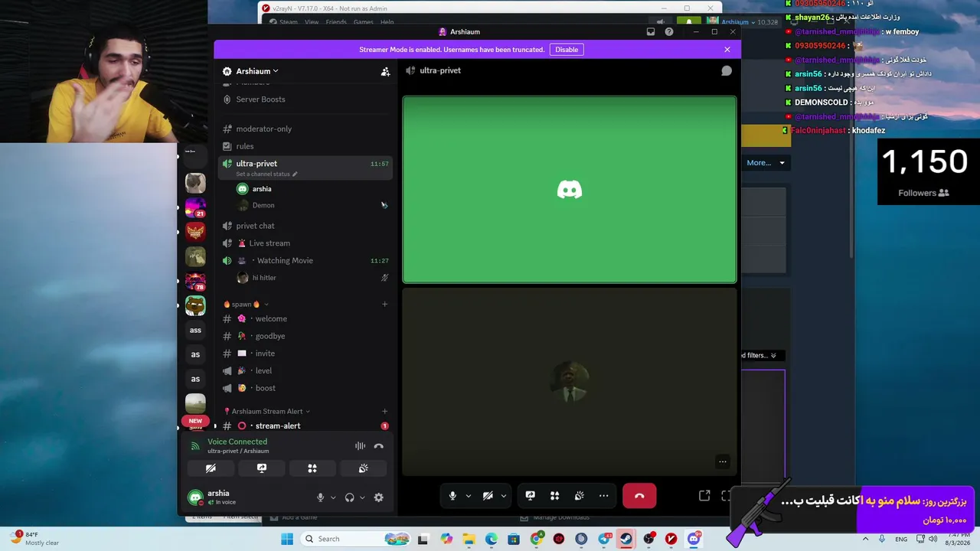Pop out the voice call window

point(704,496)
